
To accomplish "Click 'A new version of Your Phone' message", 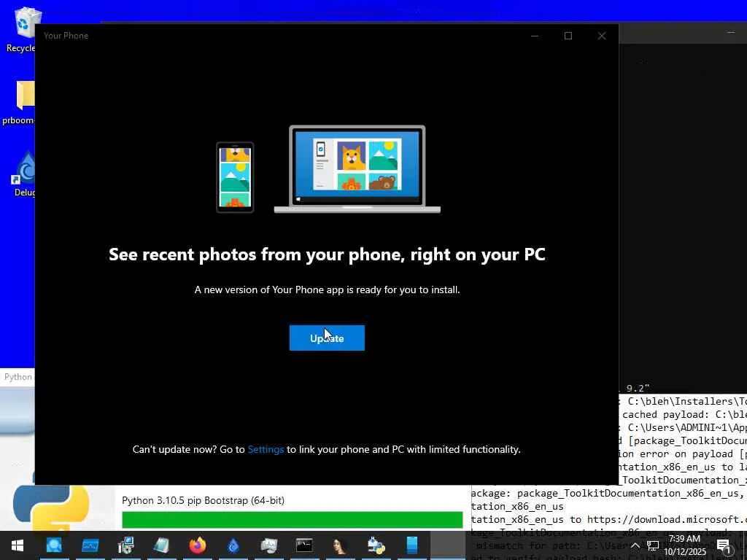I will [x=327, y=289].
